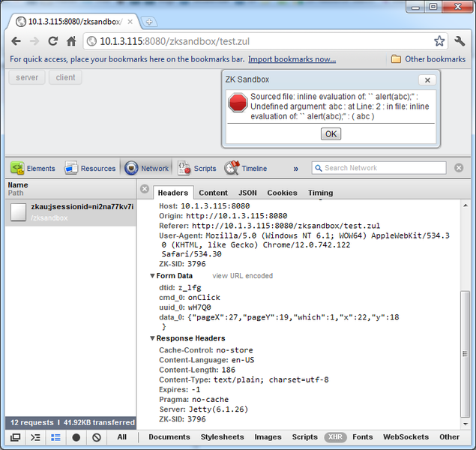Click the Import bookmarks now link

[292, 59]
